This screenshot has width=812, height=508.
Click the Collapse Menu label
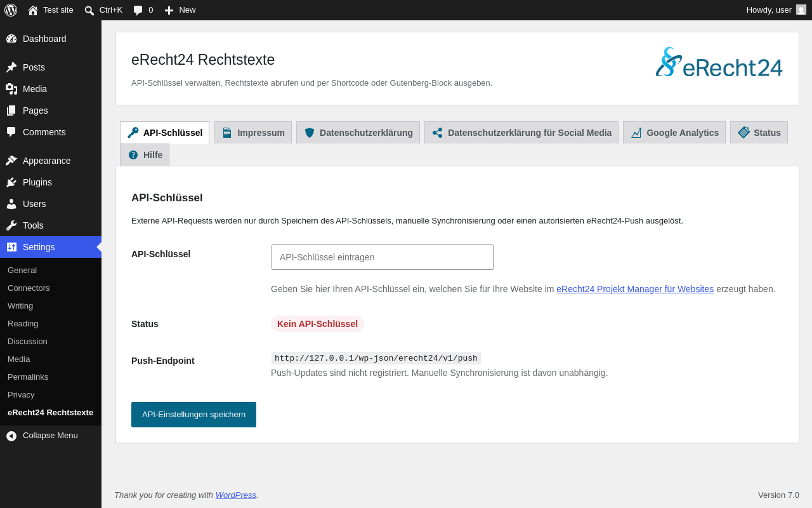[50, 436]
